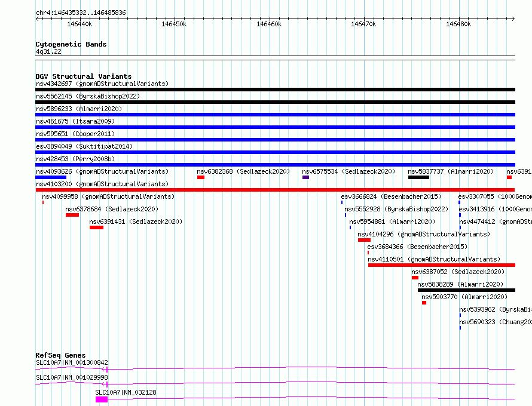Click the red nsv6382368 variant bar
532x406 pixels.
point(201,177)
